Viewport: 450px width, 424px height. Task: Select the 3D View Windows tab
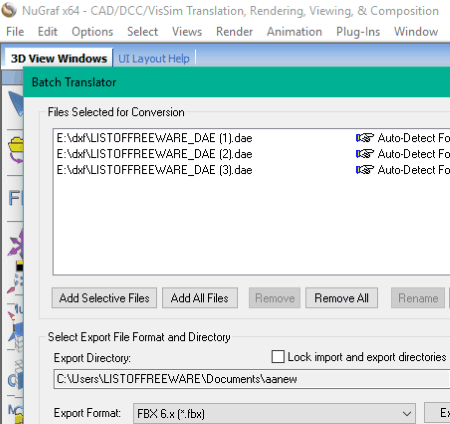[x=59, y=58]
